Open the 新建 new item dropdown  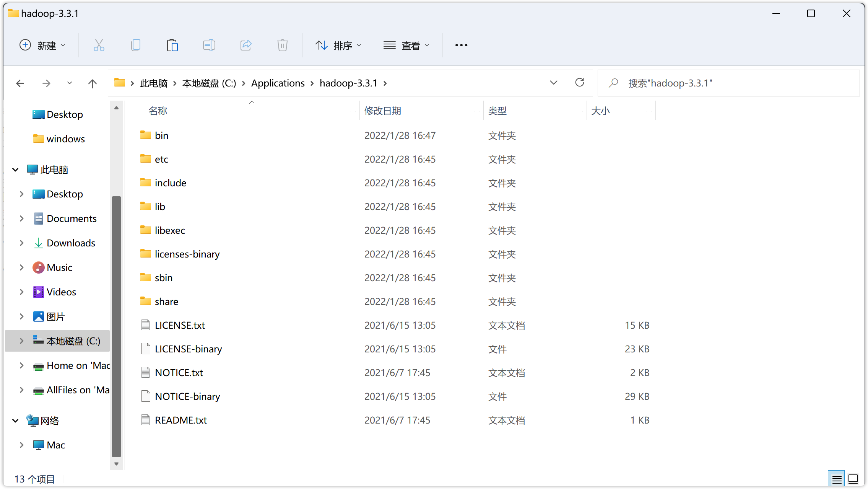[x=43, y=46]
